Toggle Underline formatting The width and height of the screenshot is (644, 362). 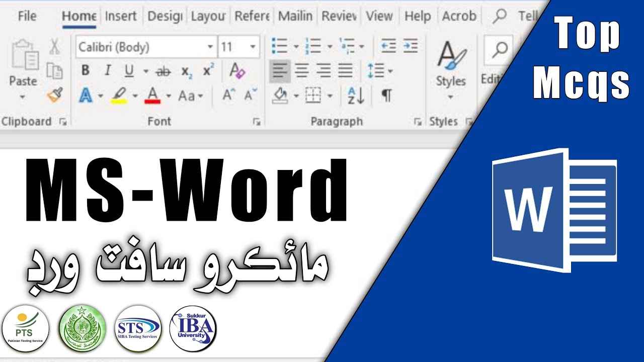(x=129, y=71)
